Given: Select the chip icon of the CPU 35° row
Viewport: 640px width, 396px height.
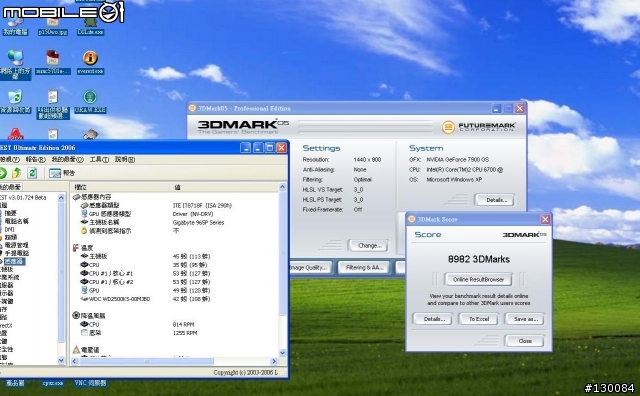Looking at the screenshot, I should click(x=84, y=265).
